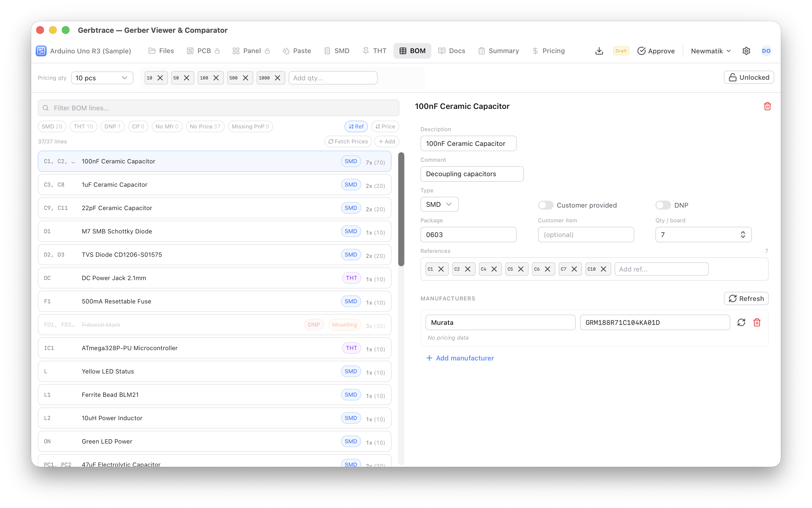Sort BOM lines by Price
Viewport: 812px width, 508px height.
point(385,126)
